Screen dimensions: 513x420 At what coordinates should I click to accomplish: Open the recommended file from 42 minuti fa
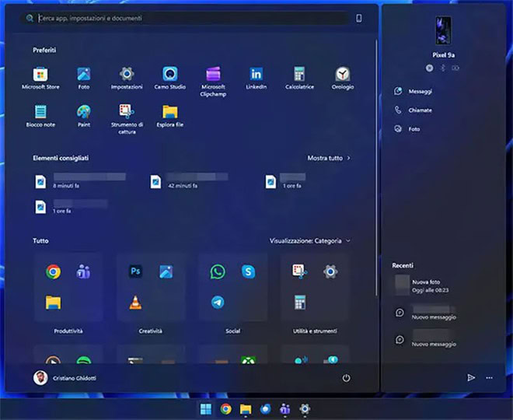tap(189, 181)
